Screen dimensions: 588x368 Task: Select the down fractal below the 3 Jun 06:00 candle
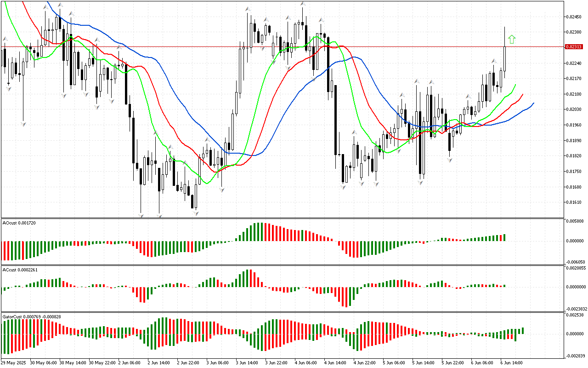222,190
